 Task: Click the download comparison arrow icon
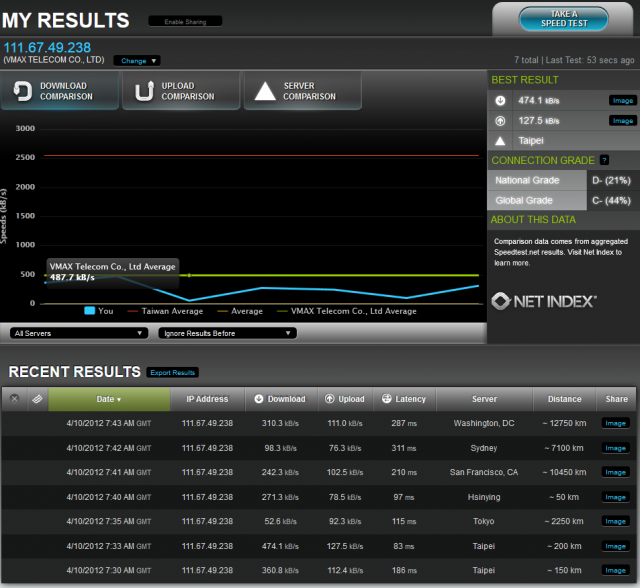pos(23,91)
